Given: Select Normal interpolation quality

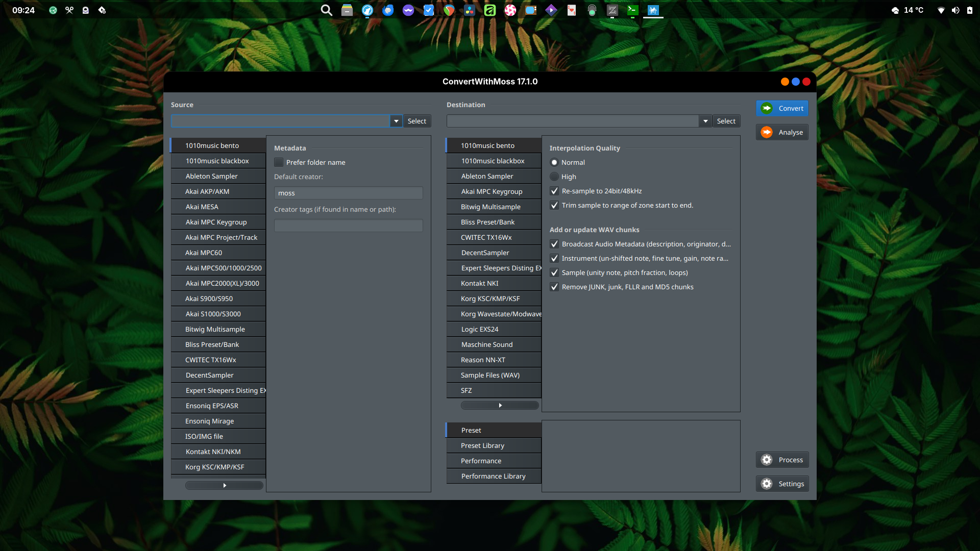Looking at the screenshot, I should click(554, 162).
